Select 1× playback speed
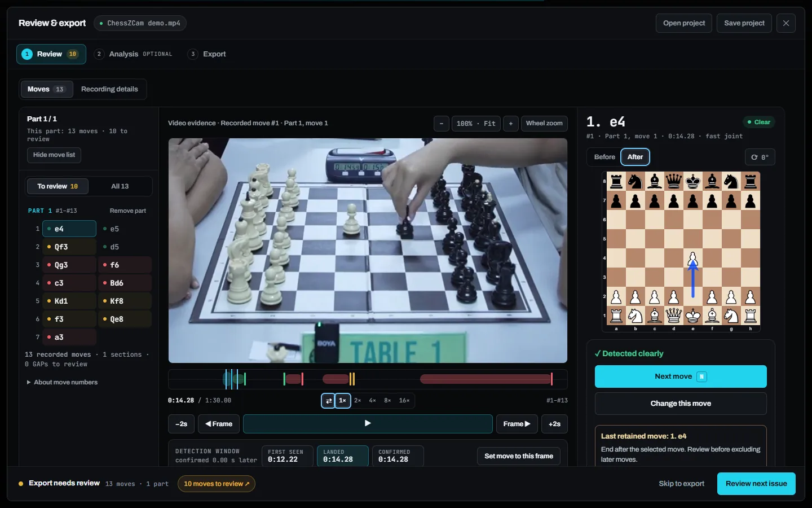Viewport: 812px width, 508px height. click(343, 401)
